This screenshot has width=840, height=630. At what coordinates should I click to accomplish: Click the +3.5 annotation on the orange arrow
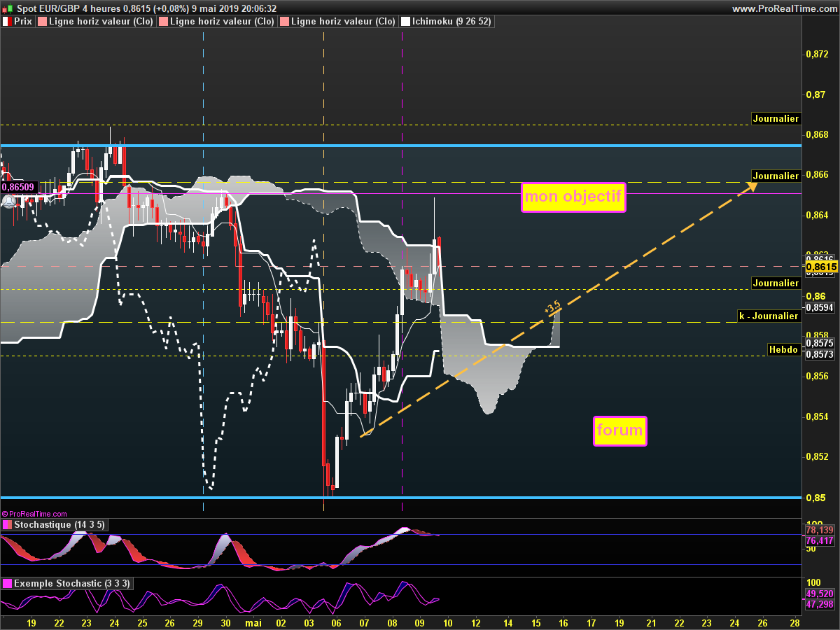[553, 307]
